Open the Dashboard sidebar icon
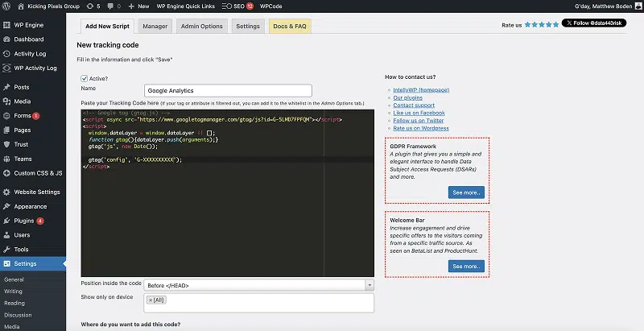The width and height of the screenshot is (644, 331). click(x=6, y=39)
